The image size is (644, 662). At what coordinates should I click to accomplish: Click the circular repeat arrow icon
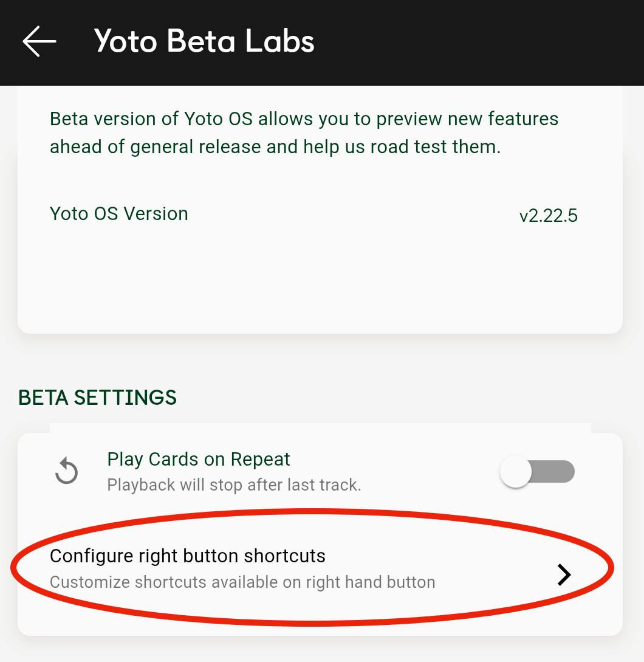coord(67,471)
